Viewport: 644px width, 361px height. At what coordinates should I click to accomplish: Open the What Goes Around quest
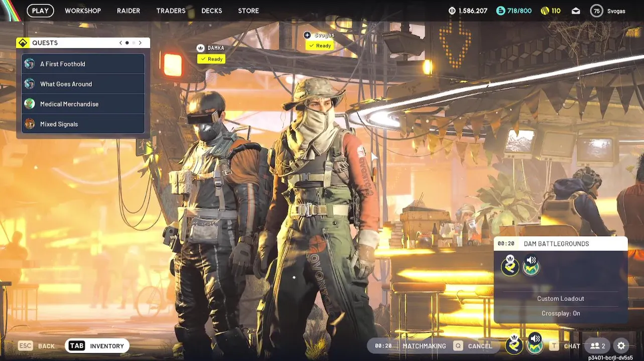point(83,84)
